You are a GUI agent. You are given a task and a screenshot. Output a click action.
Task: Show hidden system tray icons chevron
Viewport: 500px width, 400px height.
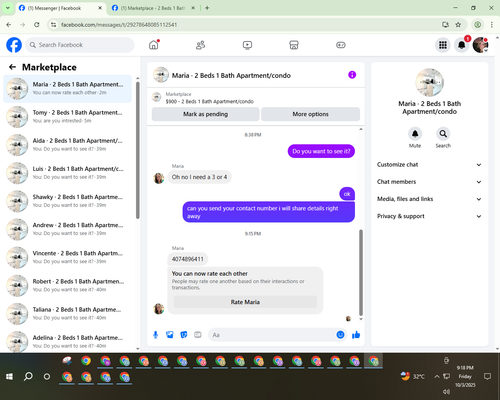coord(437,377)
